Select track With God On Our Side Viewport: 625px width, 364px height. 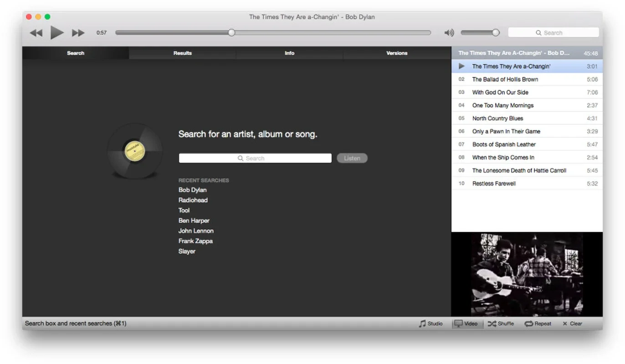click(527, 92)
